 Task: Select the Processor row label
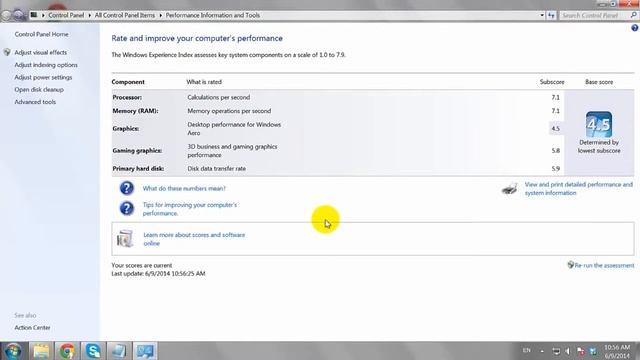click(x=127, y=97)
